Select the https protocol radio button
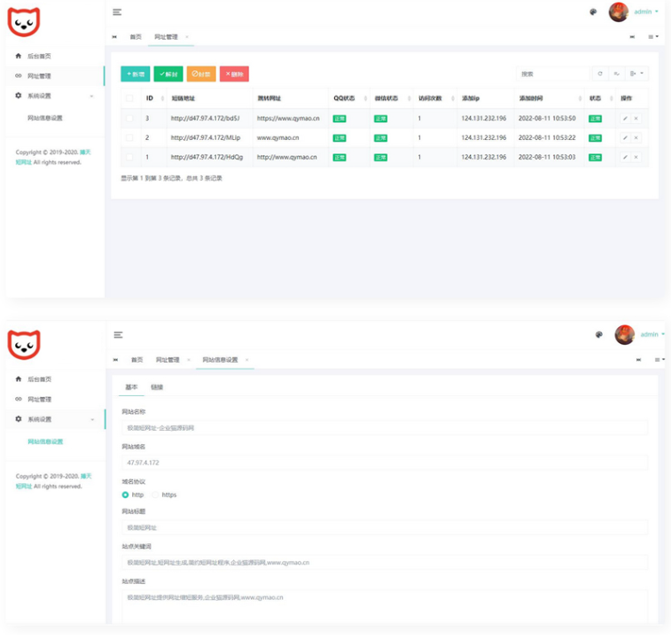 click(156, 495)
